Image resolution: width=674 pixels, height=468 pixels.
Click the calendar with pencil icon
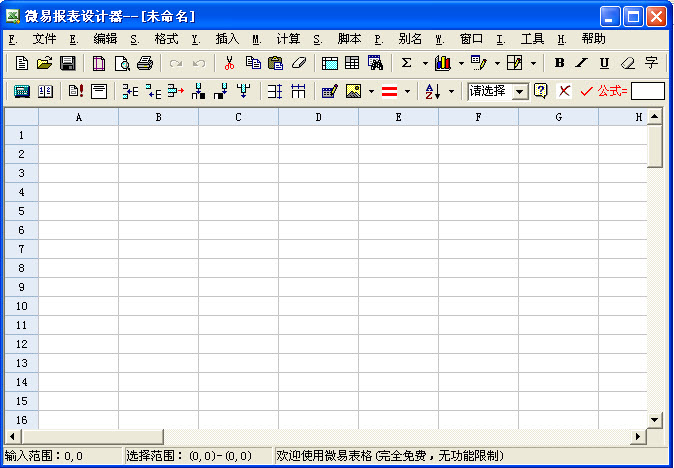(330, 91)
